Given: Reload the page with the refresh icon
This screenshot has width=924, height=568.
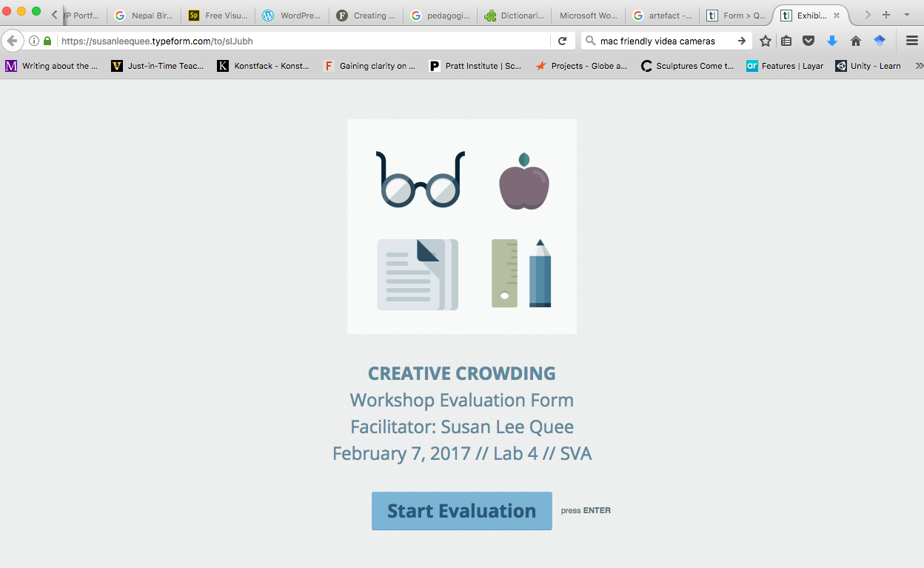Looking at the screenshot, I should coord(563,41).
